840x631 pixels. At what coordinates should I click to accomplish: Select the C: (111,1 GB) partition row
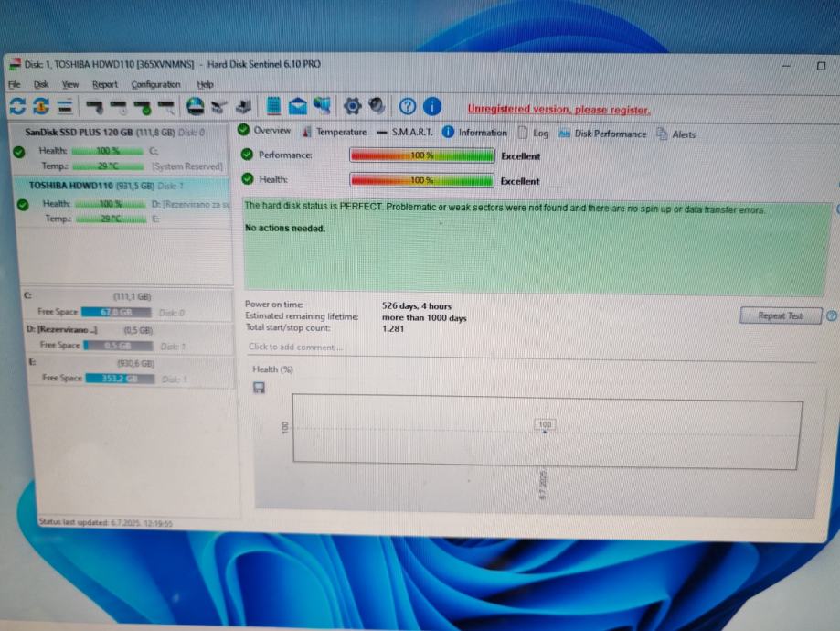click(x=127, y=304)
